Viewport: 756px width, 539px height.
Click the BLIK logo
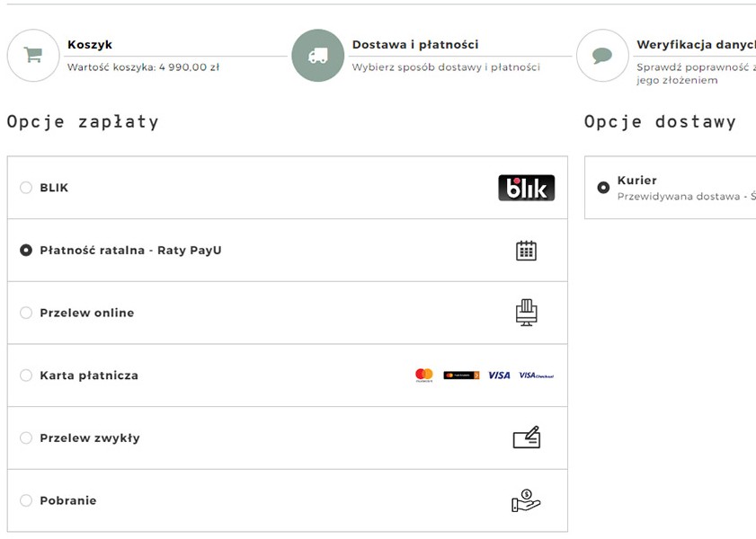[526, 188]
